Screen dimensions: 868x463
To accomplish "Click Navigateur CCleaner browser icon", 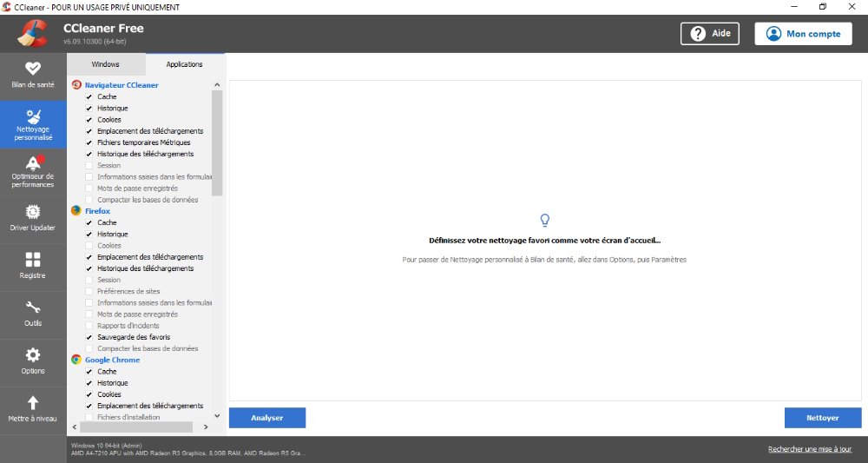I will [76, 85].
